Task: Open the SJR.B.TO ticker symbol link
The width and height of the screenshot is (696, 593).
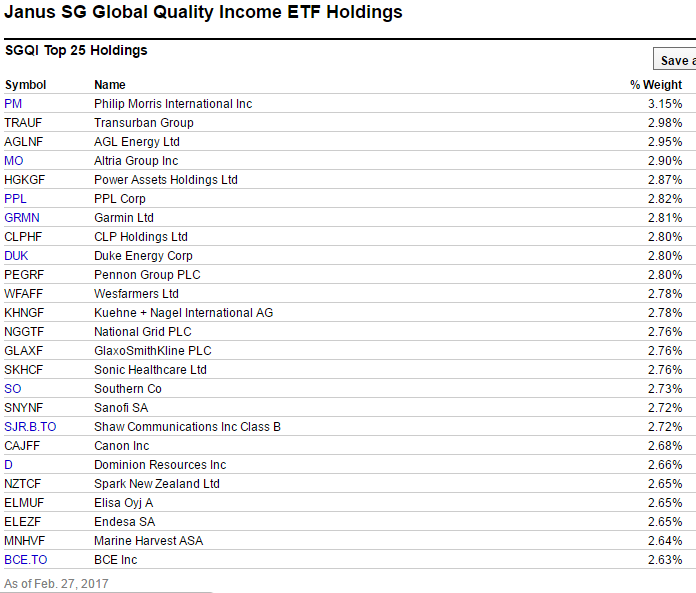Action: pos(30,427)
